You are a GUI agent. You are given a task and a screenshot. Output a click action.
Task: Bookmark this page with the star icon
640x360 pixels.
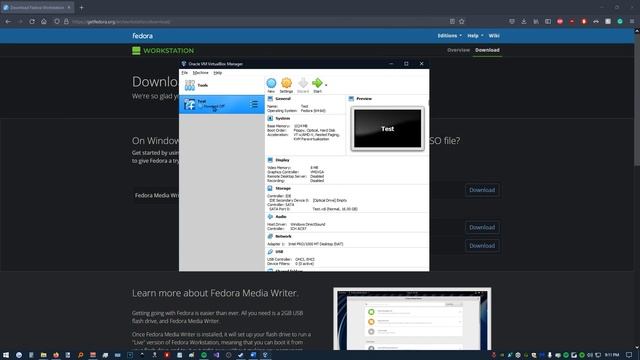click(462, 21)
